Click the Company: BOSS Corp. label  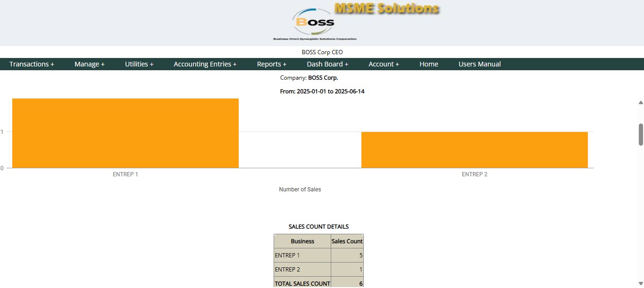click(x=309, y=78)
